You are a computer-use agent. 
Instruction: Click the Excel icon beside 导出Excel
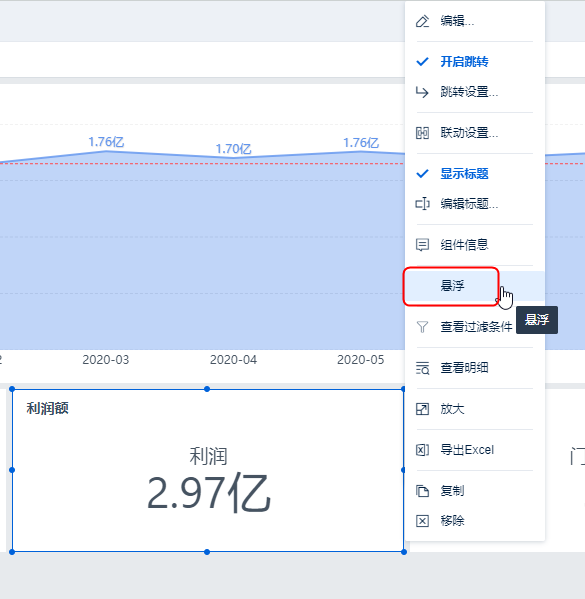[422, 450]
